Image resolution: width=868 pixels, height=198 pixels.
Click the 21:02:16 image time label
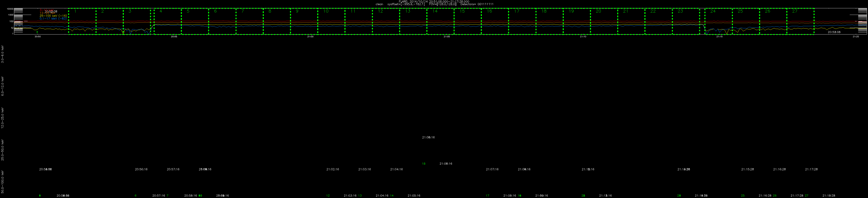[333, 169]
